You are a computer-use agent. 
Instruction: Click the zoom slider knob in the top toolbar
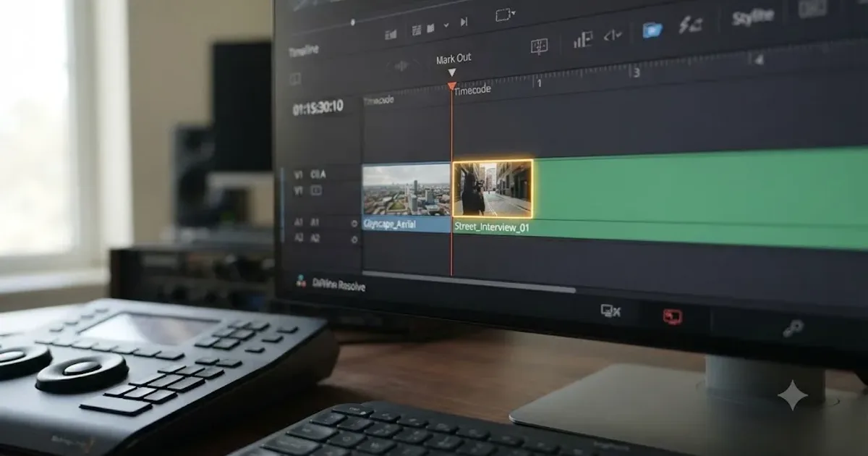[353, 22]
